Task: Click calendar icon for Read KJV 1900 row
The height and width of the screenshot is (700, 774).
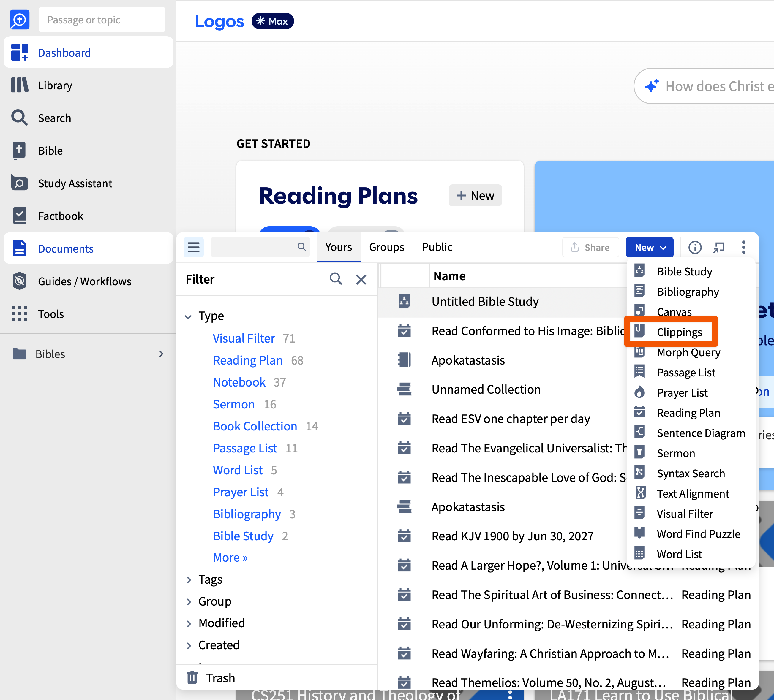Action: click(404, 536)
